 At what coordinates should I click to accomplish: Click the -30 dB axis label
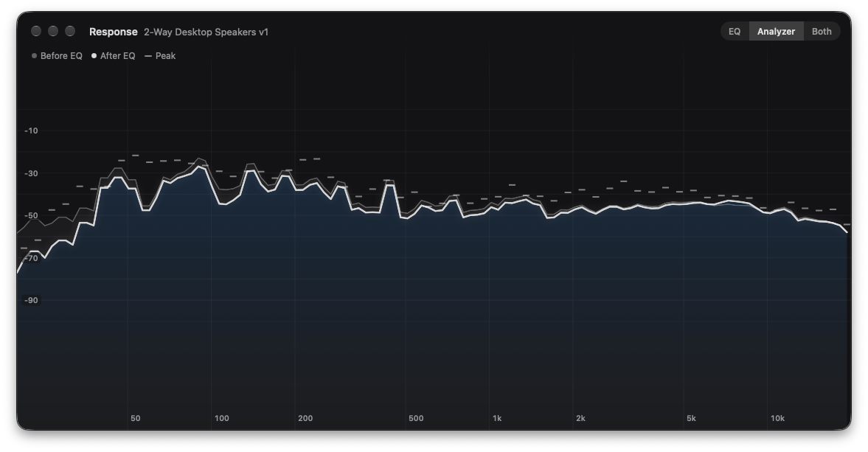tap(31, 174)
